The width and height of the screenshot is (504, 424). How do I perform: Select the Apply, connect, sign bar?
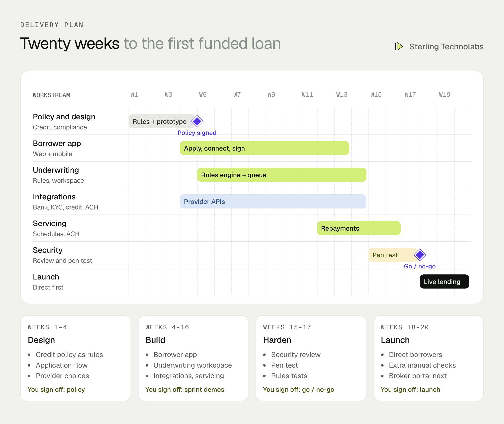(x=265, y=148)
